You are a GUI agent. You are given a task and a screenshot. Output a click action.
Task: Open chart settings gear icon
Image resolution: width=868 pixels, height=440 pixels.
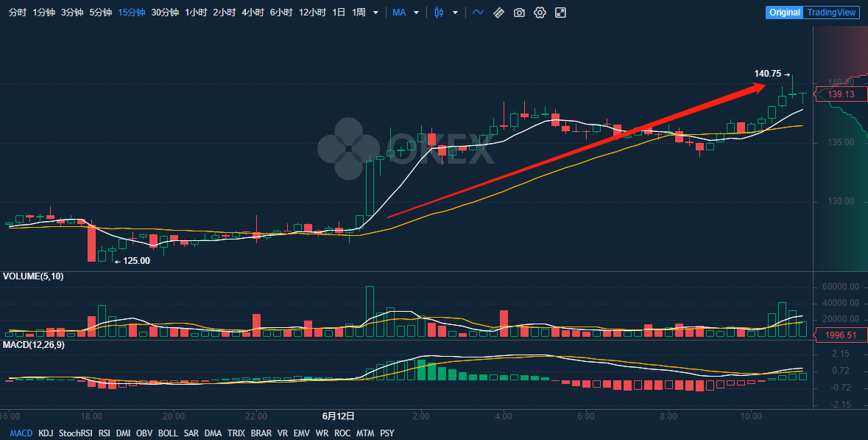540,13
